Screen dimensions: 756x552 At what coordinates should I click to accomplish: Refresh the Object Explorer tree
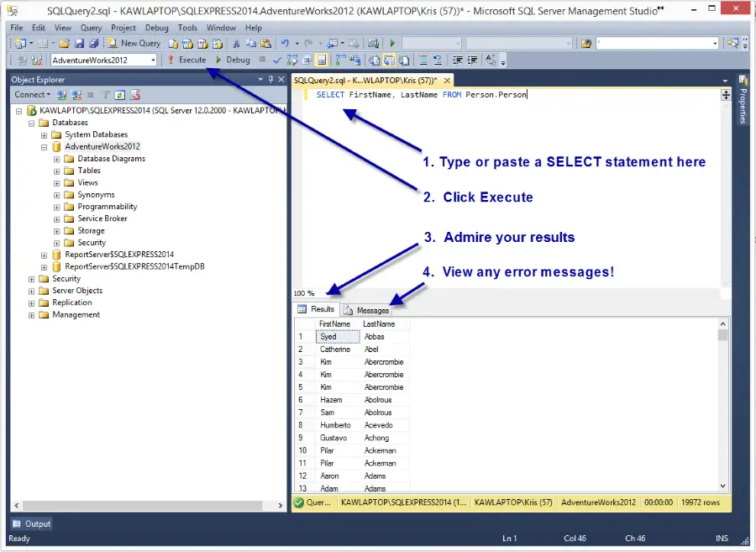(x=120, y=95)
